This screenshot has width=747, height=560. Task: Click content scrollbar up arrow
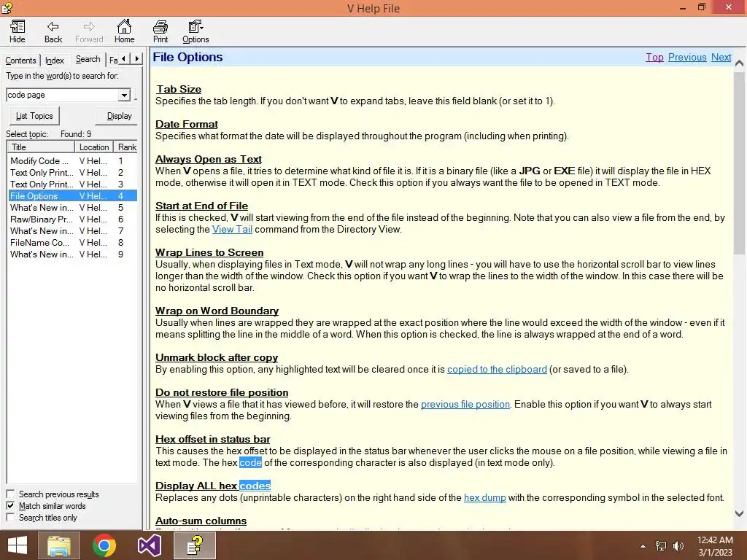click(x=740, y=63)
